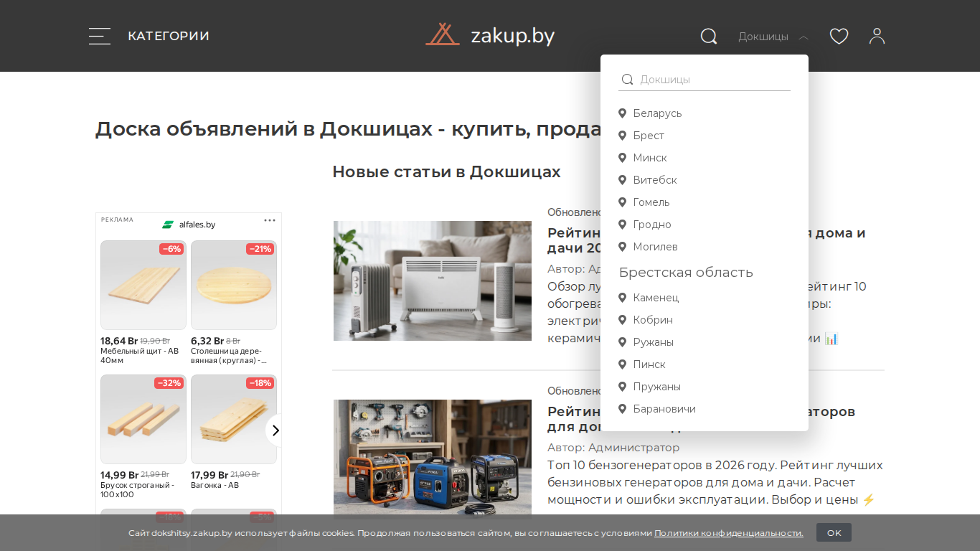This screenshot has width=980, height=551.
Task: Click the pin icon next to Брест
Action: 623,135
